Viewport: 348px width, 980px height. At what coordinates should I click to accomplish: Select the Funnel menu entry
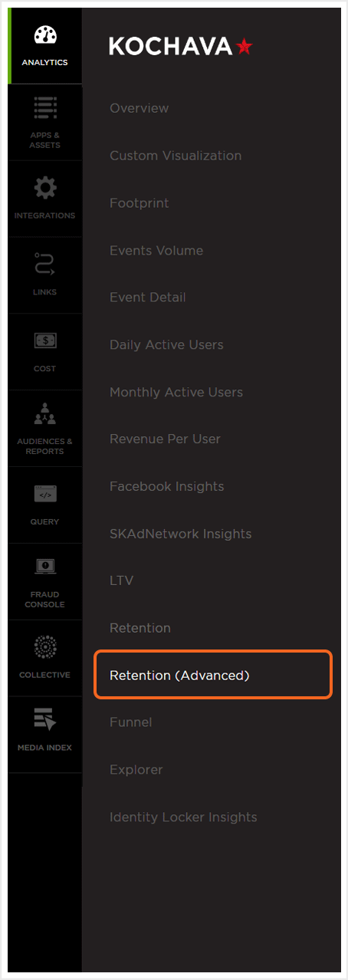pos(131,722)
